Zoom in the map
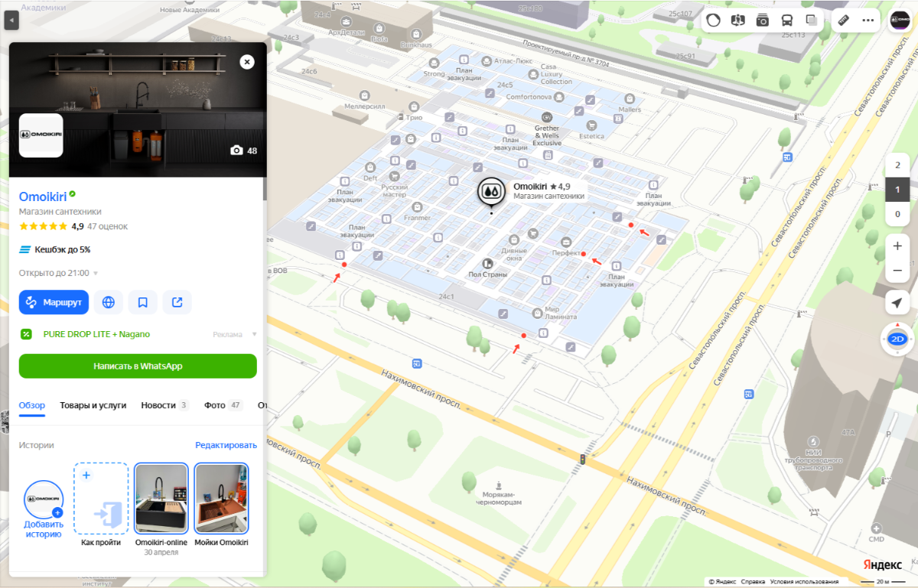The width and height of the screenshot is (918, 588). click(897, 246)
